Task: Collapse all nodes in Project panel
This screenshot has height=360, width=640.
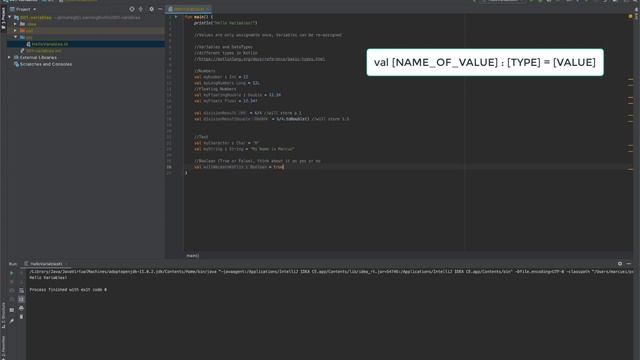Action: (x=141, y=9)
